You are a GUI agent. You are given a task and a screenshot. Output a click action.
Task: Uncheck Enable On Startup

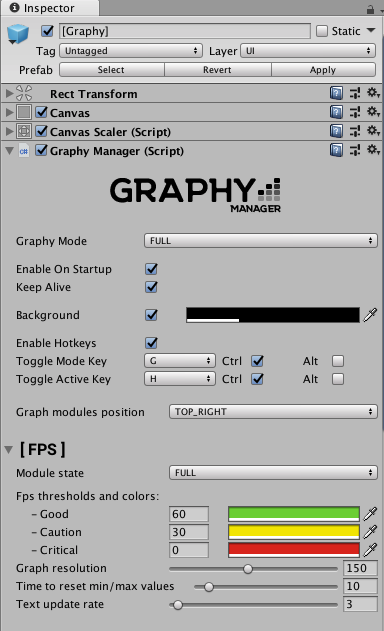tap(151, 269)
